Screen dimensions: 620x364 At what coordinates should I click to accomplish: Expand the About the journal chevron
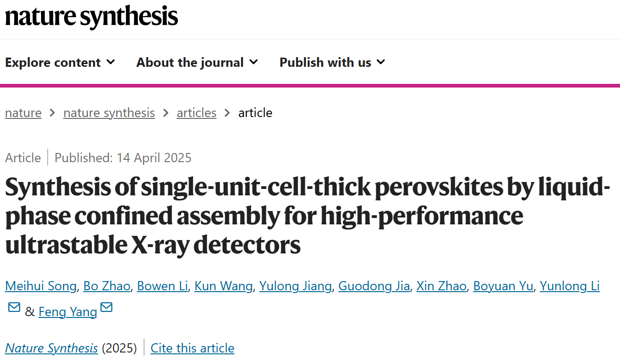click(x=254, y=62)
